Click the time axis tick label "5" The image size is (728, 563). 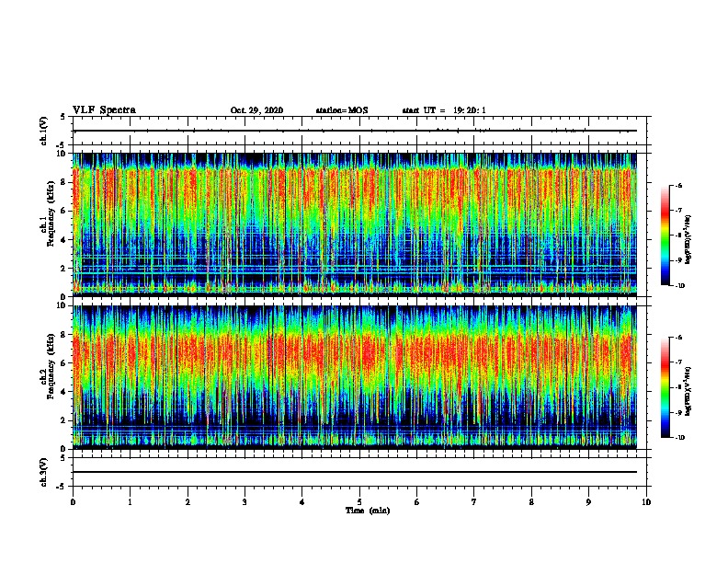(x=359, y=502)
